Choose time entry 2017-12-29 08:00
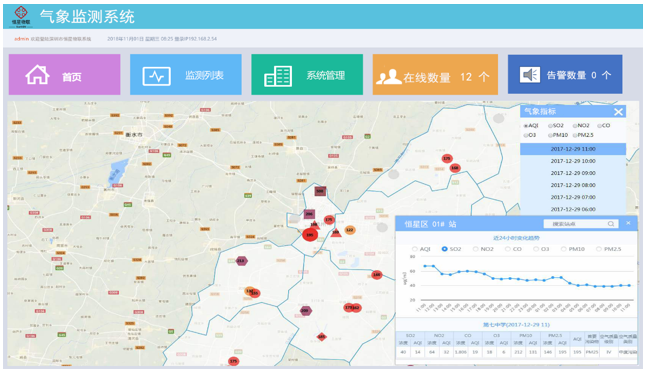This screenshot has height=377, width=650. coord(573,185)
